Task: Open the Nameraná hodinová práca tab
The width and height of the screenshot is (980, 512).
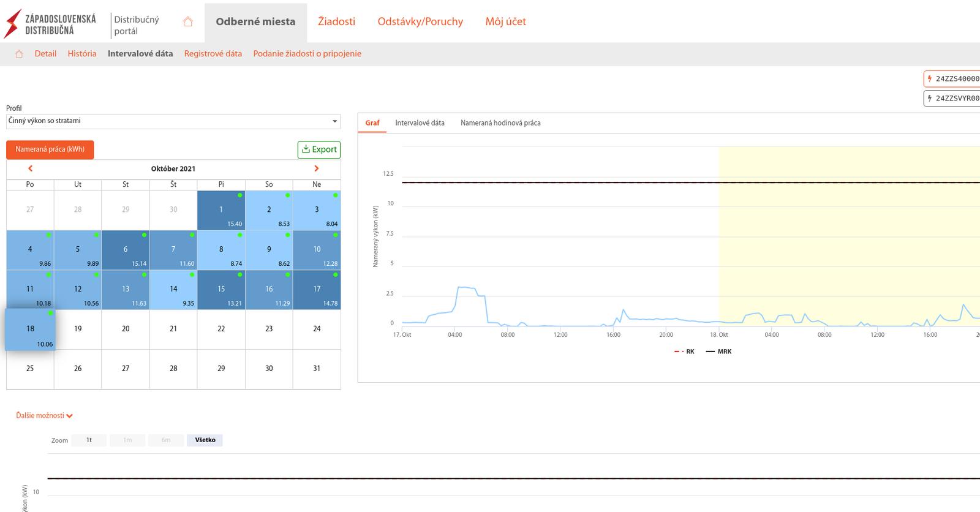Action: [500, 123]
